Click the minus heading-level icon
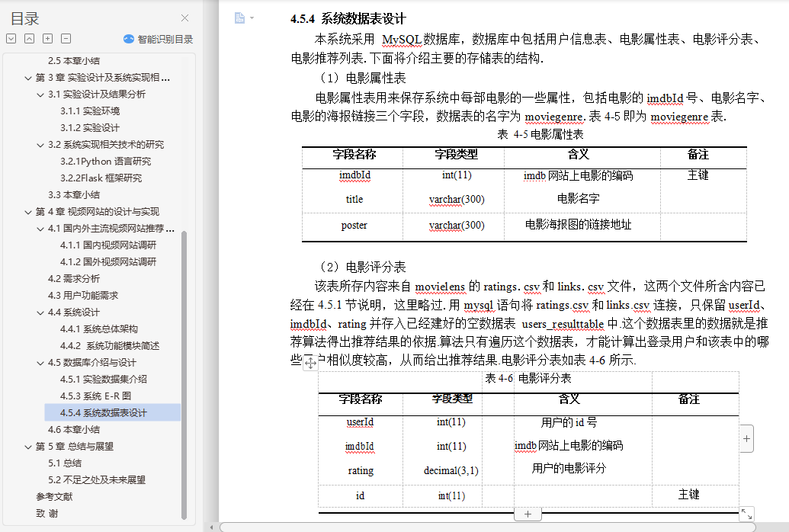 66,39
